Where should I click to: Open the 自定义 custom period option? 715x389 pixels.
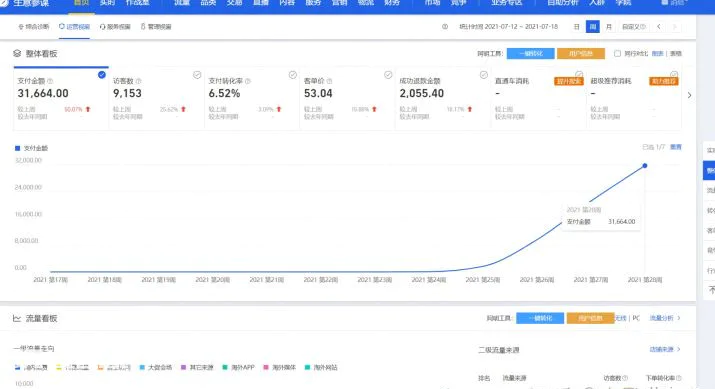pyautogui.click(x=633, y=27)
